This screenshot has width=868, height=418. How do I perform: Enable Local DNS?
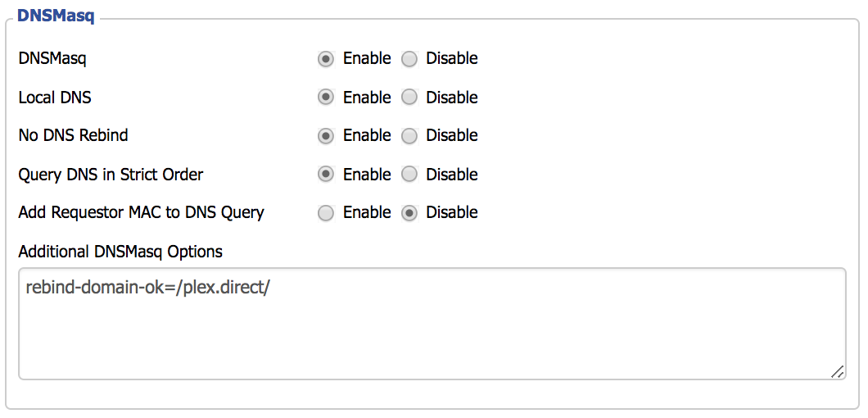tap(326, 98)
